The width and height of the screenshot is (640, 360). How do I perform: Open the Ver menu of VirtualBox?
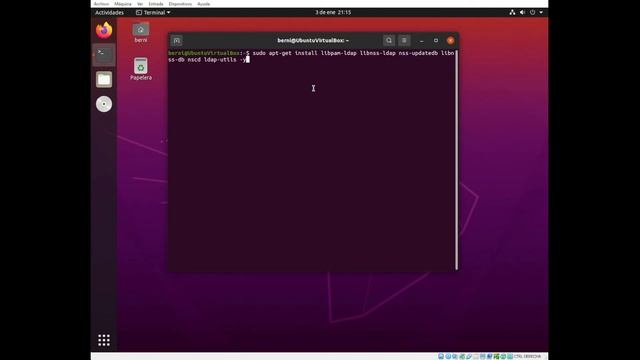tap(140, 4)
